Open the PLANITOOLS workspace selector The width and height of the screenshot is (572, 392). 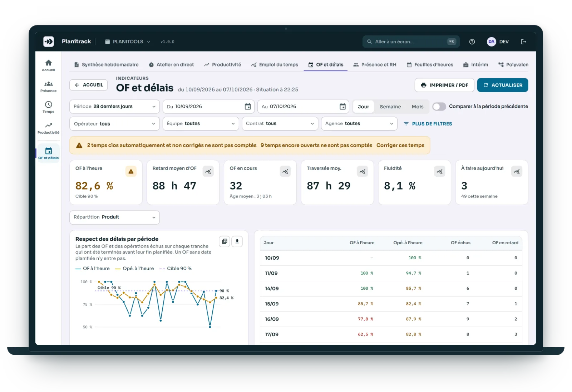click(127, 41)
